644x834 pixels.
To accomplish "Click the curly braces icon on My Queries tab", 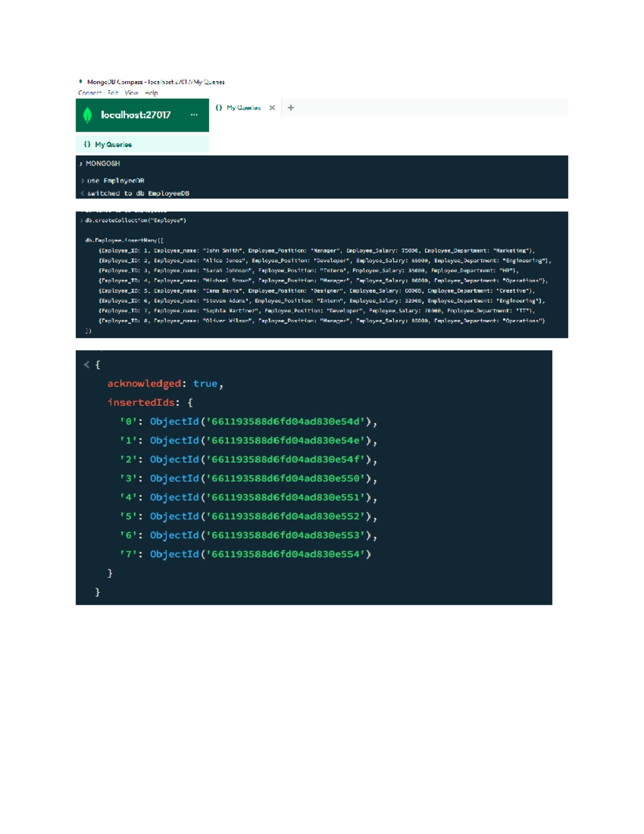I will coord(219,108).
